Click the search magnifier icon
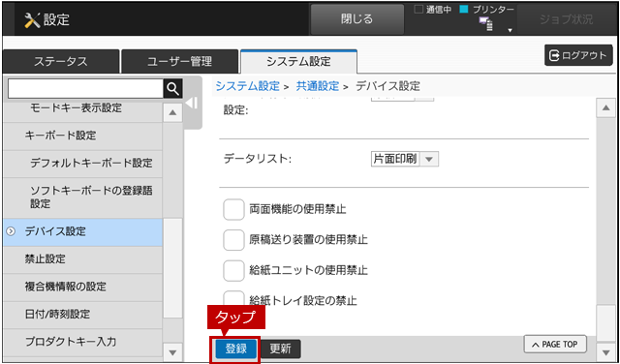 [172, 89]
